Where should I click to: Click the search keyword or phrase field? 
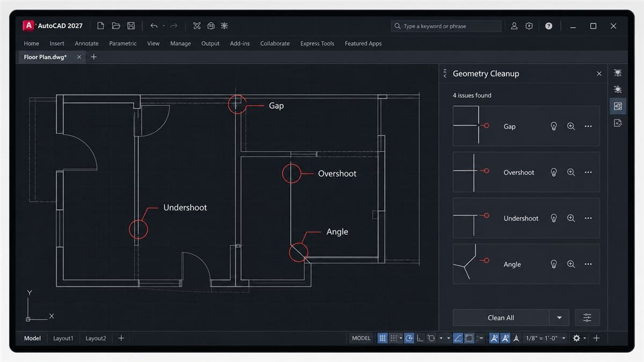tap(446, 26)
